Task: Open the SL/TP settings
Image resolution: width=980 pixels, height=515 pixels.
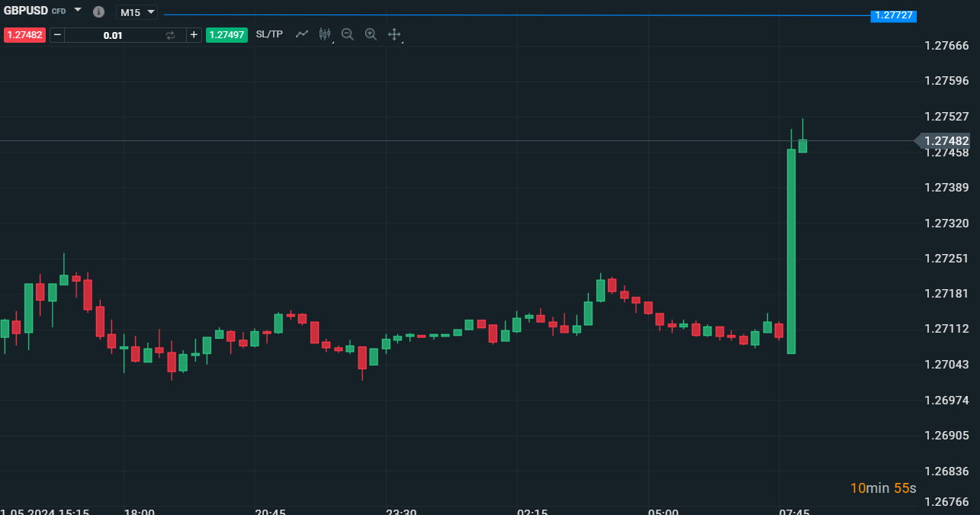Action: (269, 34)
